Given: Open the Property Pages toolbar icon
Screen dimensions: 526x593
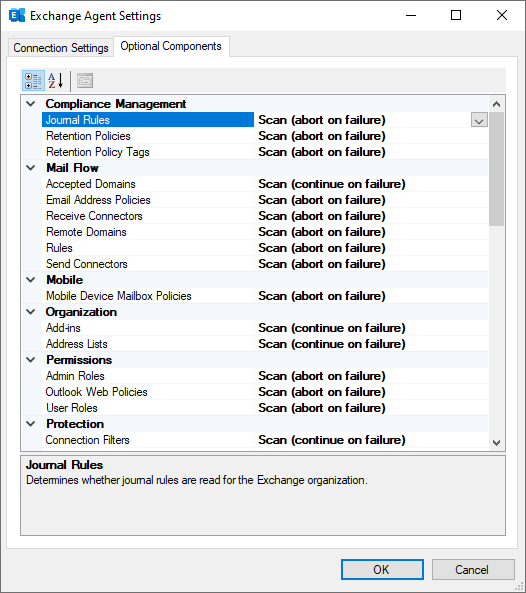Looking at the screenshot, I should pyautogui.click(x=85, y=81).
